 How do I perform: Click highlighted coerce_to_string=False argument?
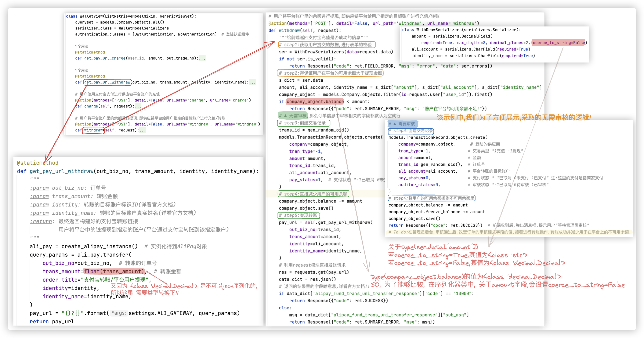pyautogui.click(x=558, y=43)
